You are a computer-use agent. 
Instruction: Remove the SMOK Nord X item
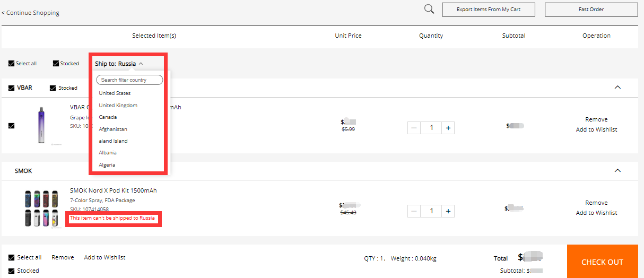click(x=596, y=203)
